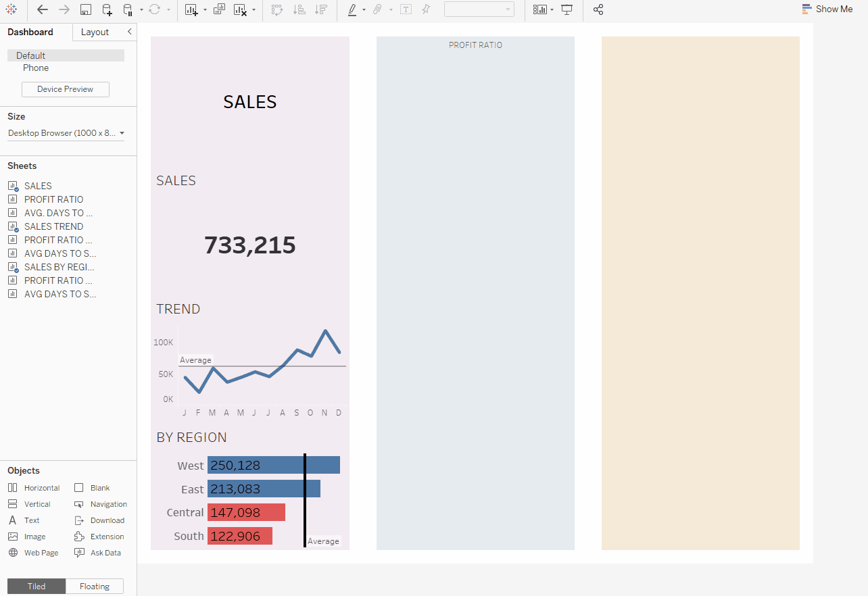Screen dimensions: 868x596
Task: Click the Device Preview button
Action: tap(66, 89)
